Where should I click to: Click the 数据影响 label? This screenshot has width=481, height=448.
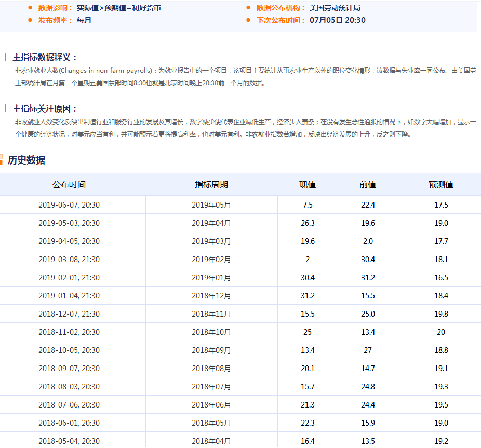click(55, 8)
